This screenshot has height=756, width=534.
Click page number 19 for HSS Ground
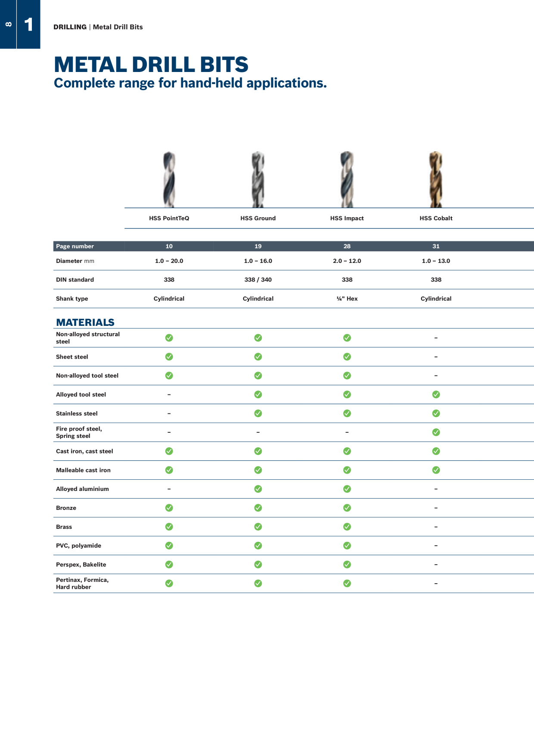258,246
